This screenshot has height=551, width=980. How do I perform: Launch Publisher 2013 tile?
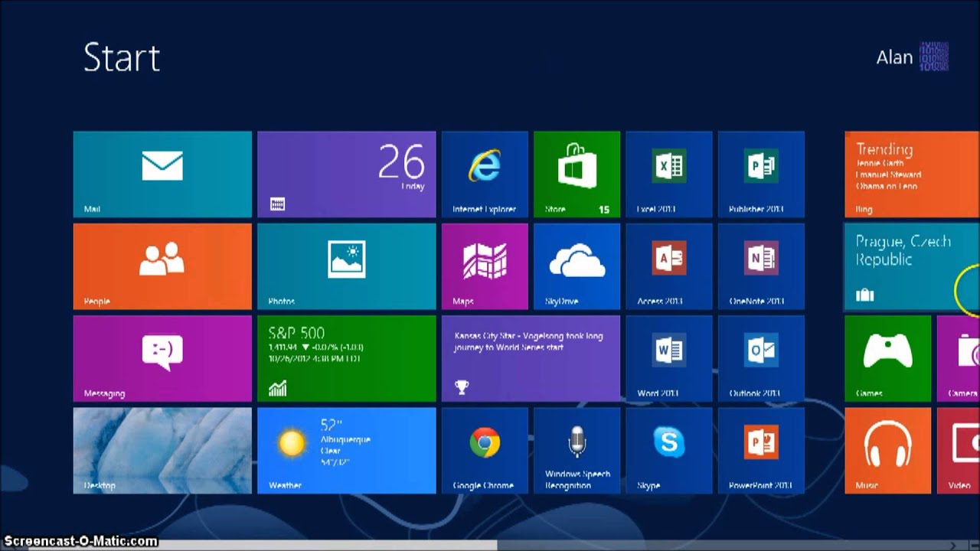coord(761,174)
